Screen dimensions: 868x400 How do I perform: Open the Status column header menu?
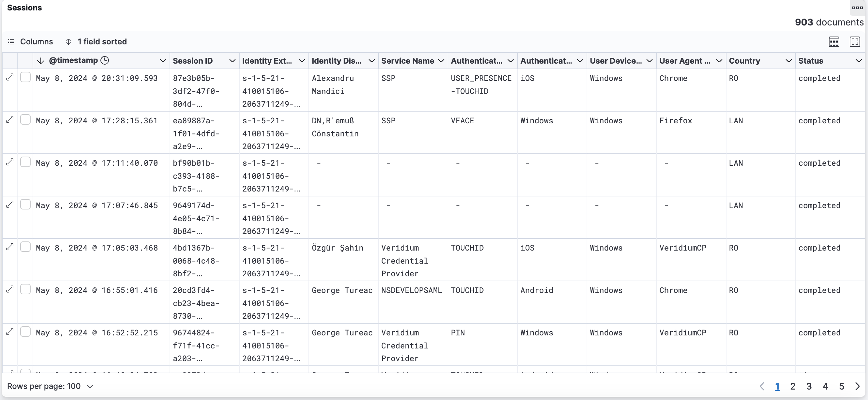[858, 61]
